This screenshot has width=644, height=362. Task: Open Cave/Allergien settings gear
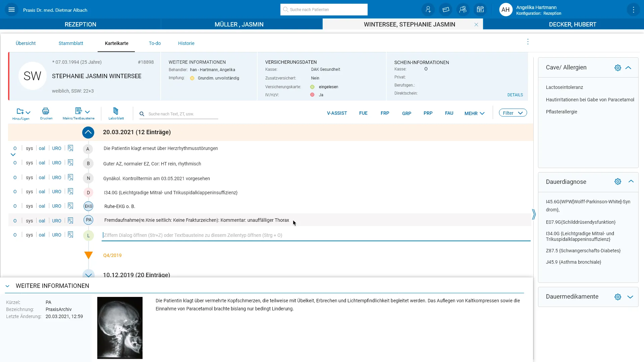tap(618, 68)
